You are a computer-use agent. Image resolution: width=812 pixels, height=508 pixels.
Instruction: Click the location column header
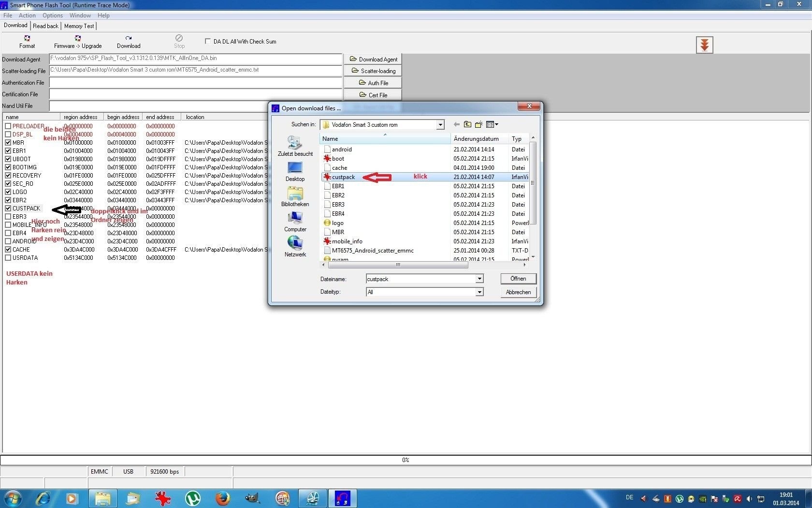point(195,117)
